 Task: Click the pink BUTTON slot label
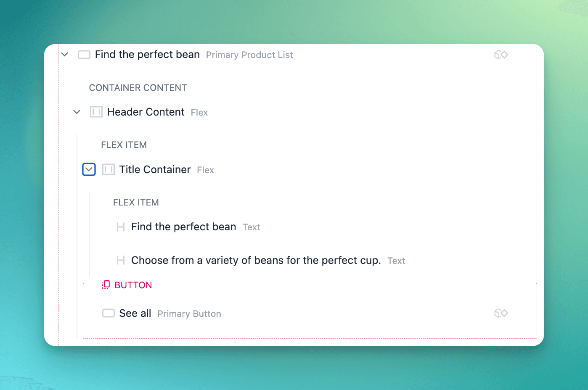[133, 285]
